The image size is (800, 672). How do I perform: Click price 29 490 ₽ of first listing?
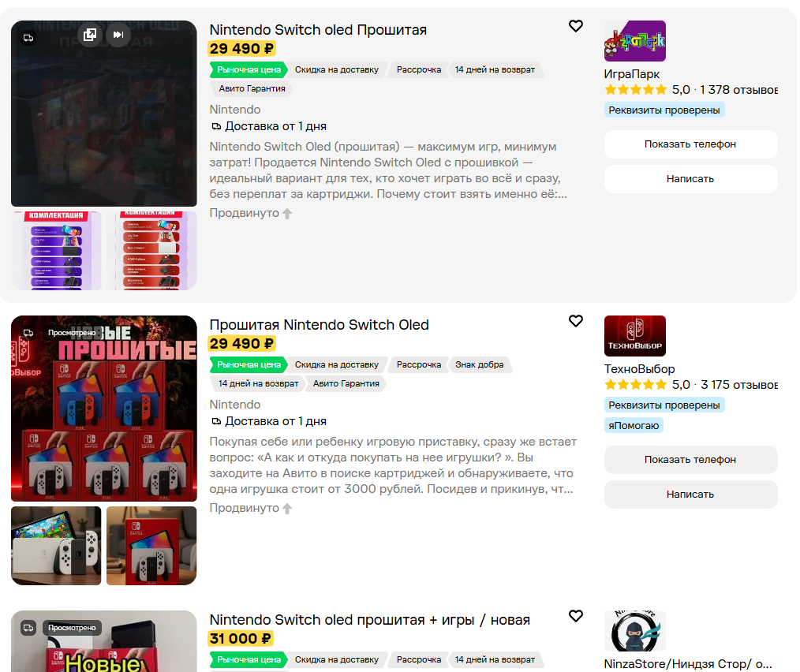242,49
